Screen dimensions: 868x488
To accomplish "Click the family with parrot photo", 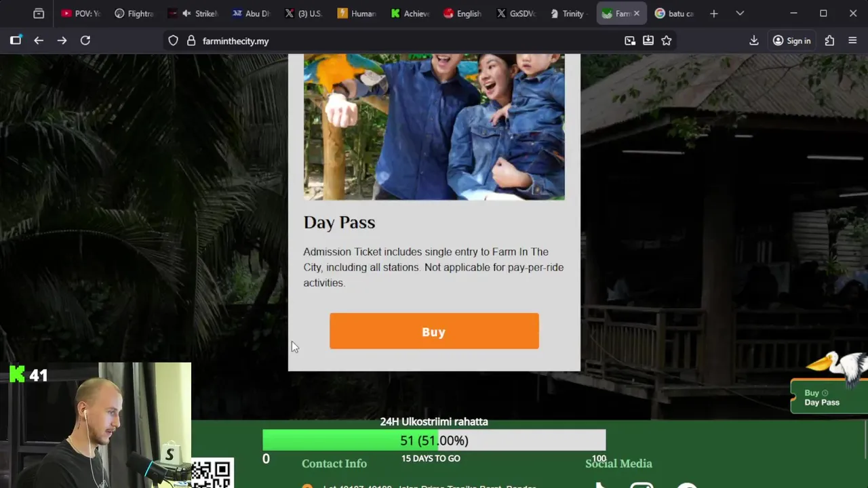I will pyautogui.click(x=434, y=127).
